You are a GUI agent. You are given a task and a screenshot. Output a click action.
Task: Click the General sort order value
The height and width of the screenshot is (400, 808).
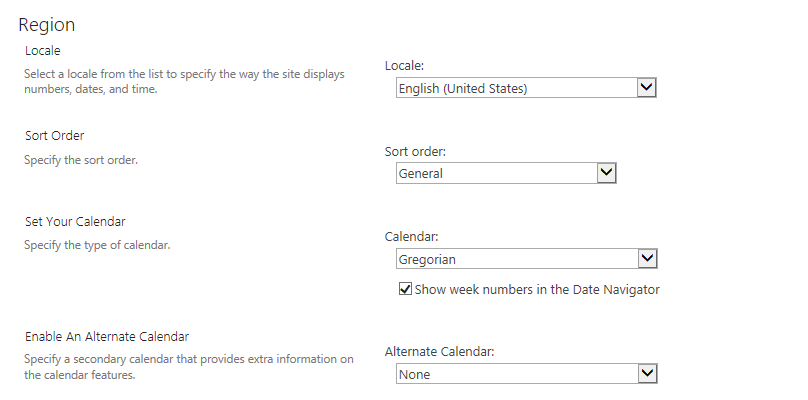(495, 174)
